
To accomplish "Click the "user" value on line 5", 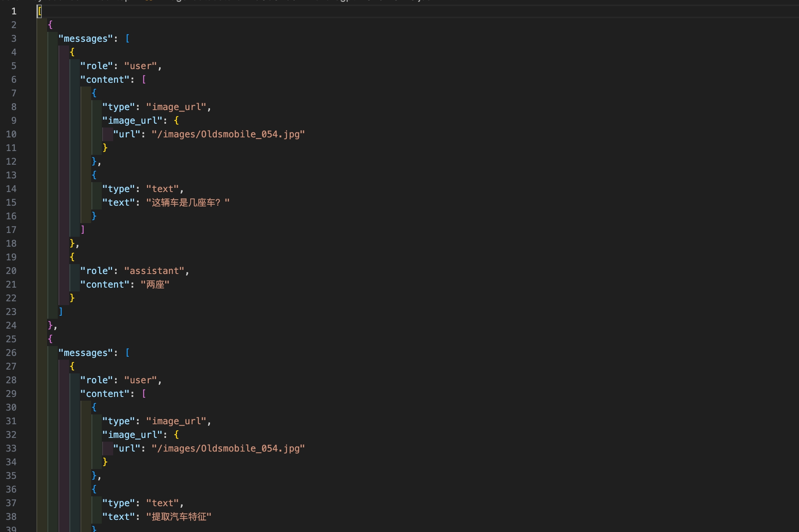I will (141, 66).
